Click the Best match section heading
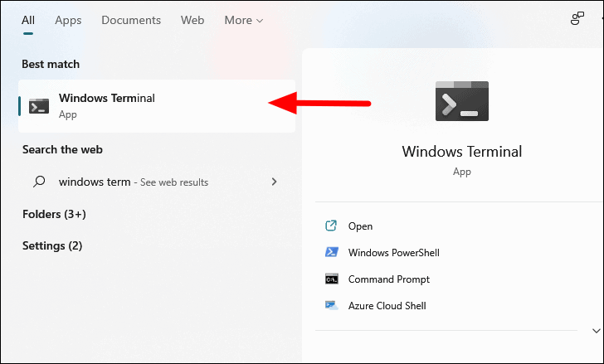This screenshot has height=364, width=604. pos(51,64)
